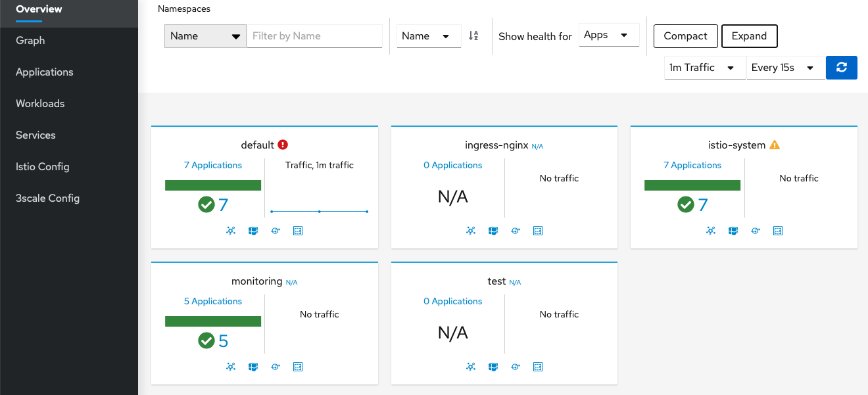The width and height of the screenshot is (868, 395).
Task: Open the Apps health dropdown
Action: point(609,35)
